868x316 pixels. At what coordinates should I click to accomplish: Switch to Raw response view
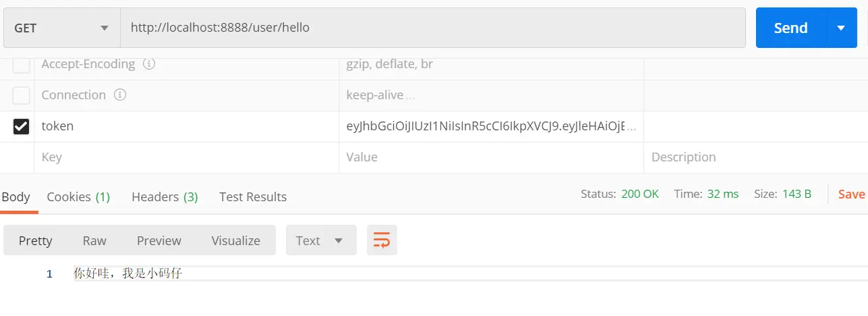tap(94, 240)
